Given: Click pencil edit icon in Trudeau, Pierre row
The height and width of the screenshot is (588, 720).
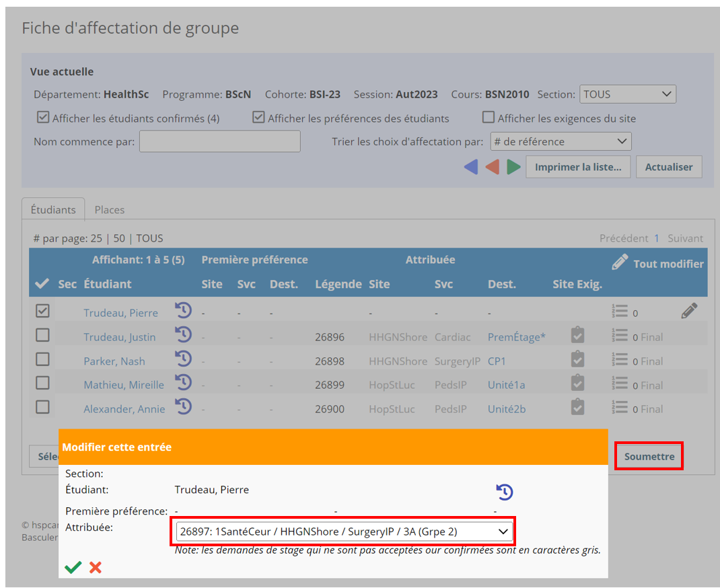Looking at the screenshot, I should 689,311.
